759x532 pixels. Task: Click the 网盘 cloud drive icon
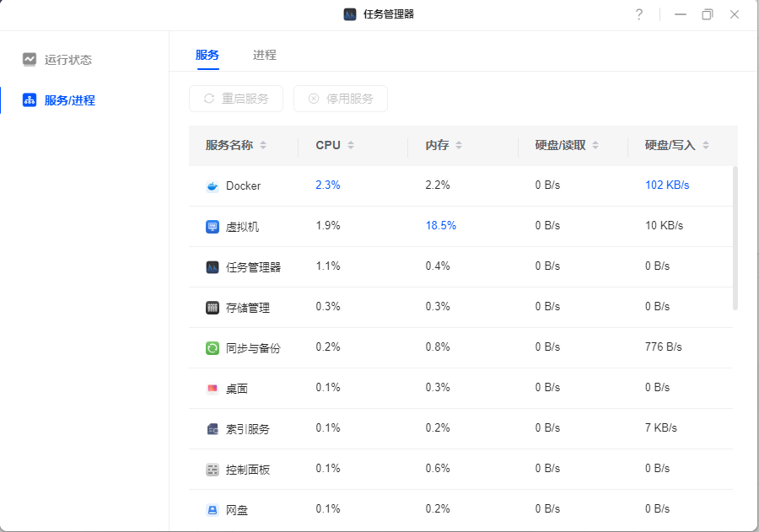[x=212, y=510]
